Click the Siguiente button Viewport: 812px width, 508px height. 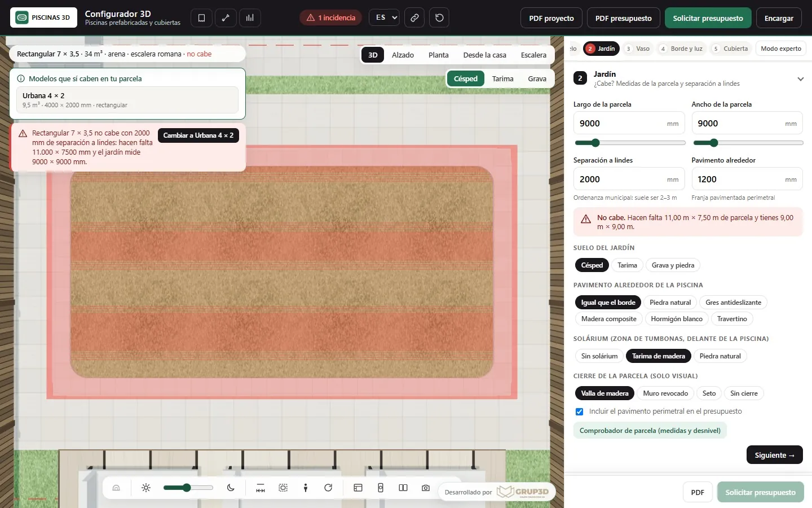pyautogui.click(x=774, y=455)
